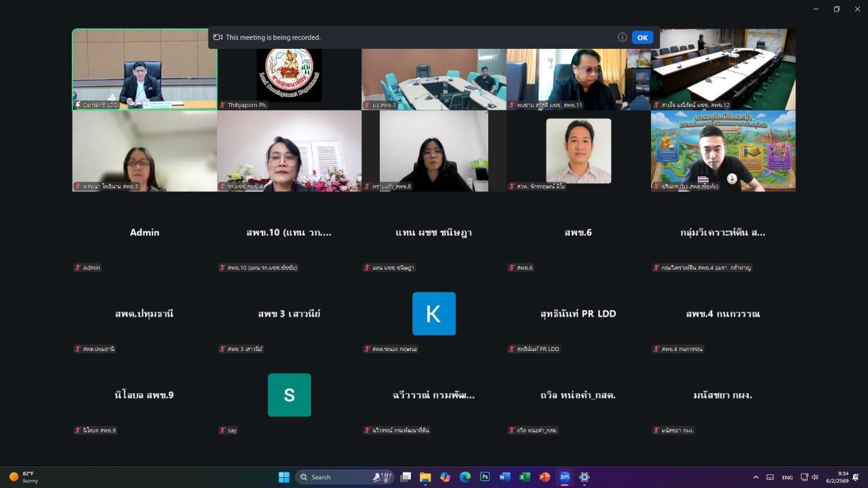Click the blue K avatar tile
Viewport: 868px width, 488px height.
click(x=434, y=314)
